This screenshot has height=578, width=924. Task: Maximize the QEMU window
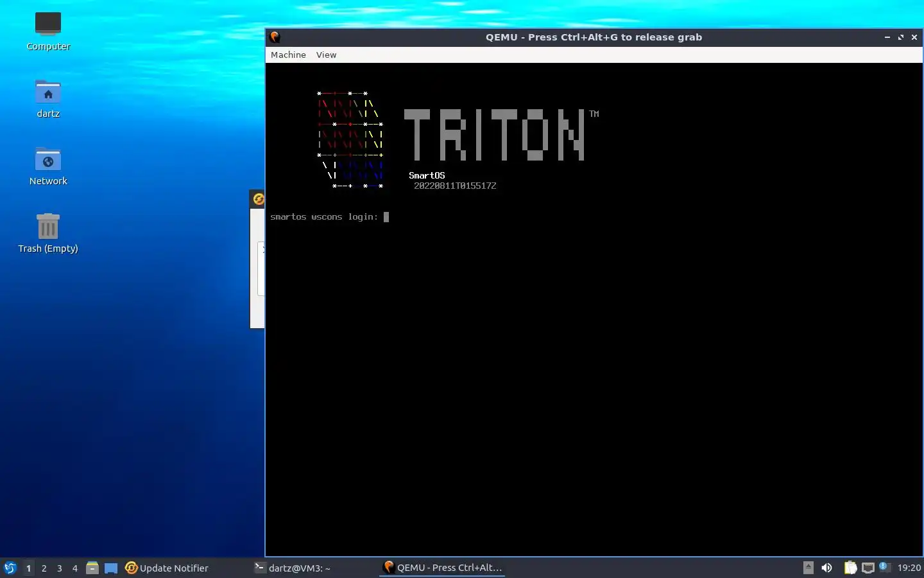point(901,37)
